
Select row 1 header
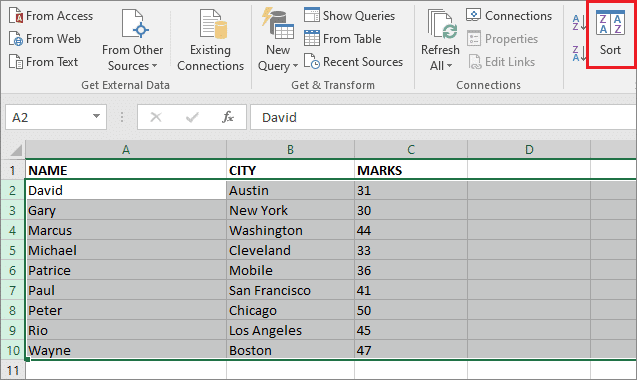13,170
